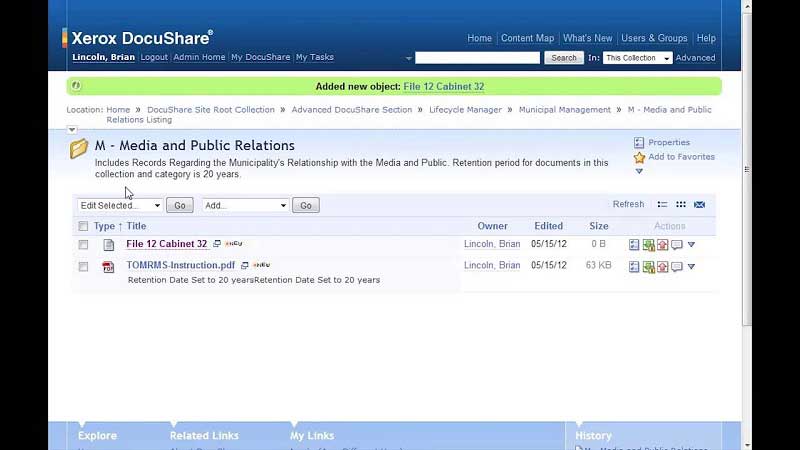The image size is (800, 450).
Task: Click Lifecycle Manager in breadcrumb
Action: (465, 110)
